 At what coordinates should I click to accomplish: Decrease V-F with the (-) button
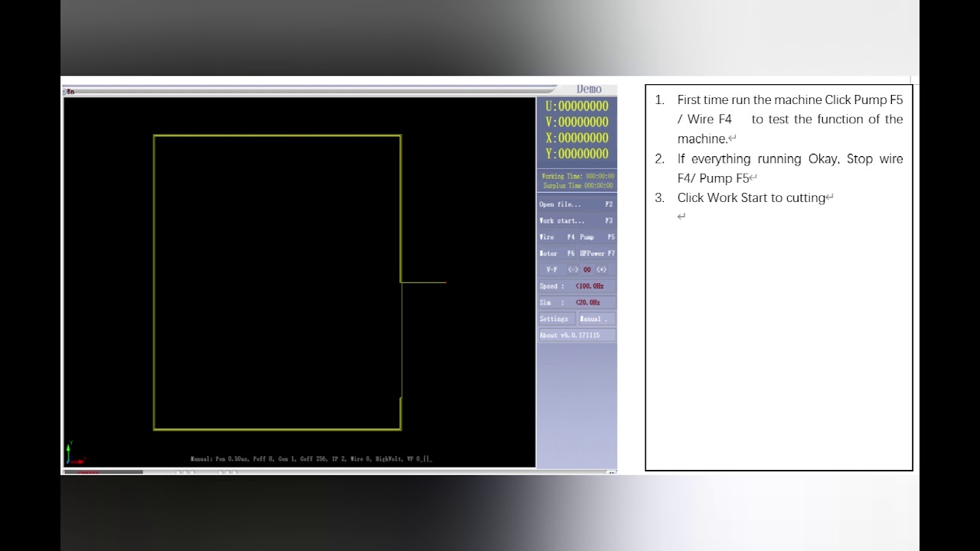573,269
